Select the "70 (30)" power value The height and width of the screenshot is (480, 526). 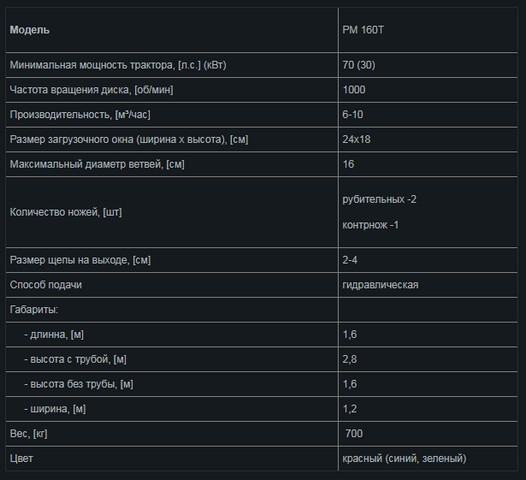(359, 65)
